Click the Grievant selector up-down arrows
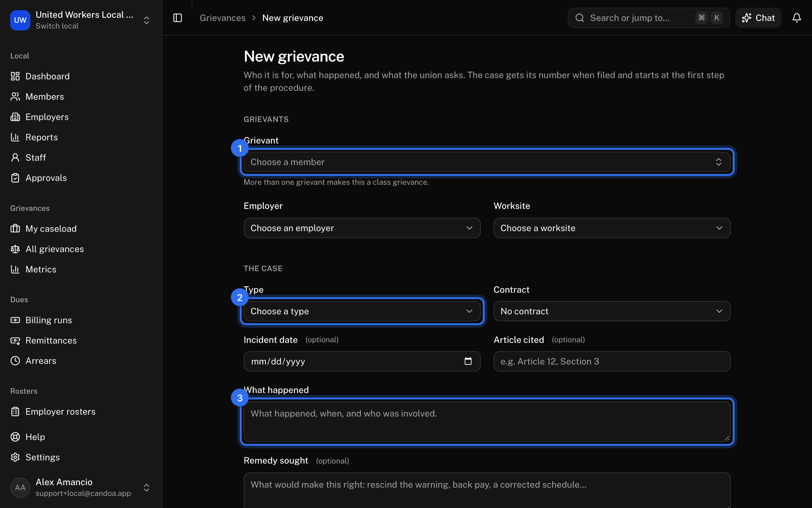The height and width of the screenshot is (508, 812). click(x=718, y=162)
